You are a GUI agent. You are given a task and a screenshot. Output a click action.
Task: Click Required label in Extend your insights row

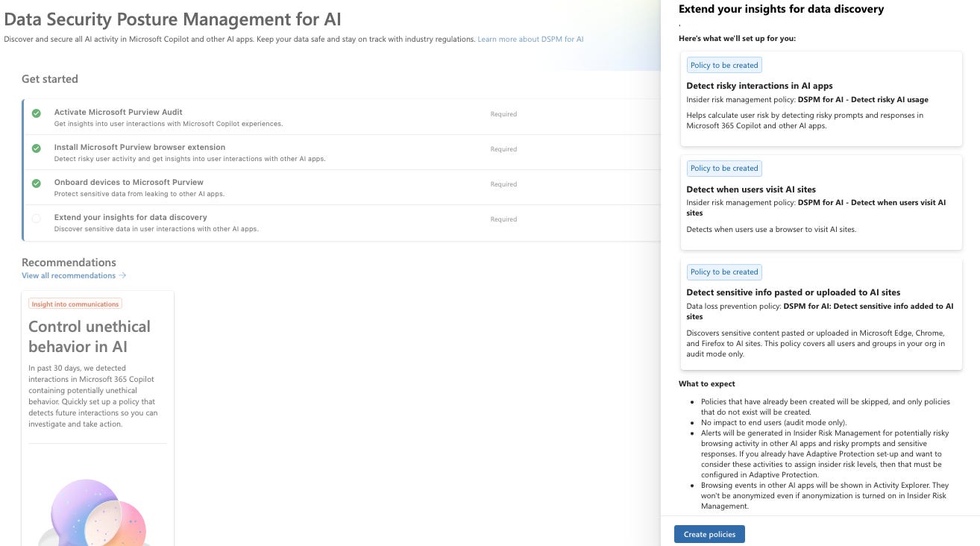(503, 219)
